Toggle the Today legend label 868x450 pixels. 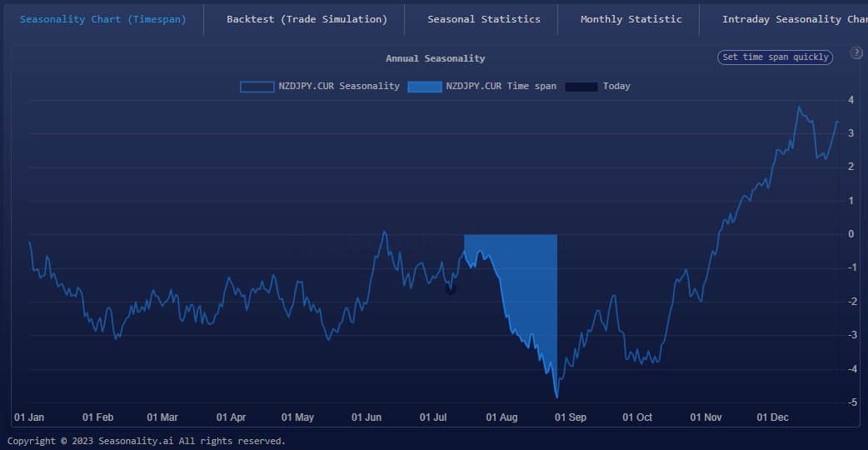click(616, 87)
